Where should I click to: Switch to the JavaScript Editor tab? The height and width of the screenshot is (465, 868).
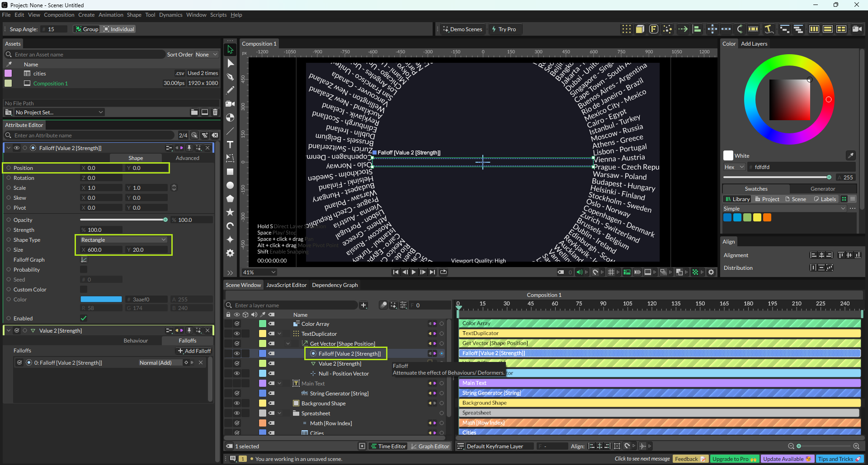pyautogui.click(x=286, y=285)
